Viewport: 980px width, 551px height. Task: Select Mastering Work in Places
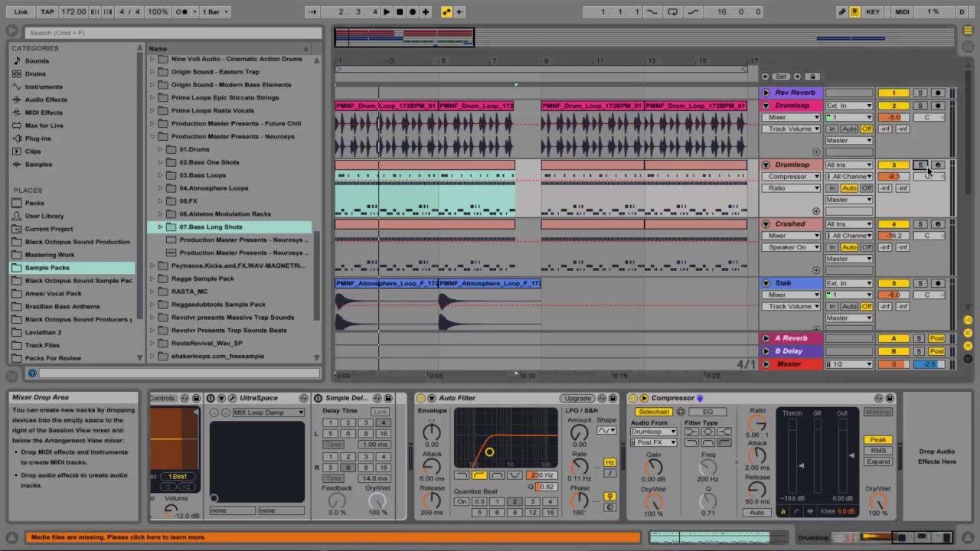[x=50, y=255]
